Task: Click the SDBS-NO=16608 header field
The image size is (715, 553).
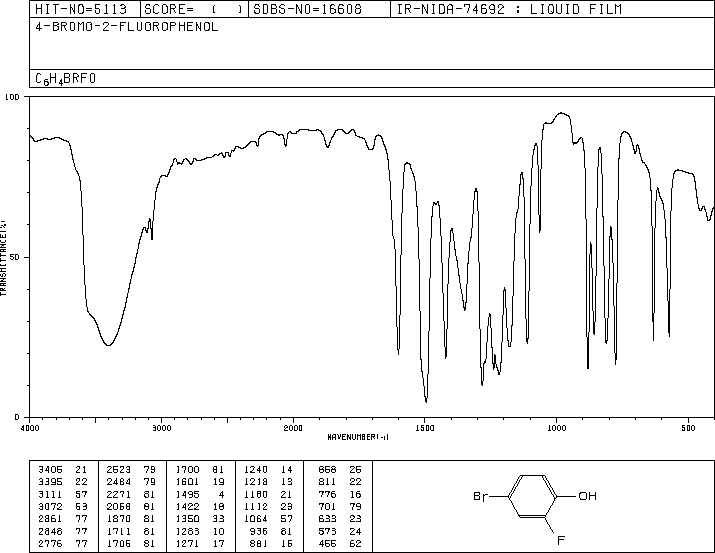Action: click(319, 9)
